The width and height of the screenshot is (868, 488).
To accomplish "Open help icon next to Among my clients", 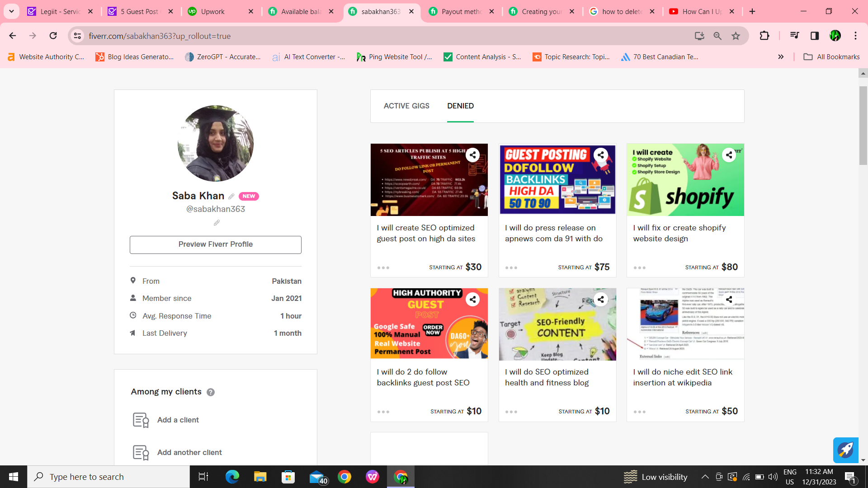I will (211, 392).
